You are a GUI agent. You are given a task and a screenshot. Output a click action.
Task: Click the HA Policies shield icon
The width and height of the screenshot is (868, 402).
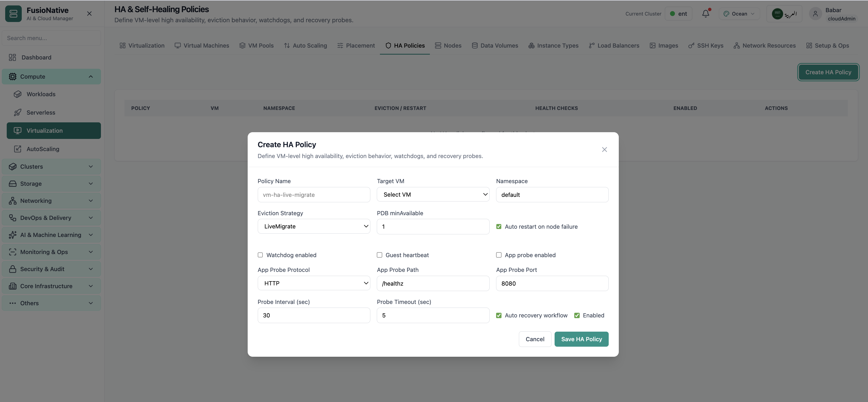(x=388, y=46)
